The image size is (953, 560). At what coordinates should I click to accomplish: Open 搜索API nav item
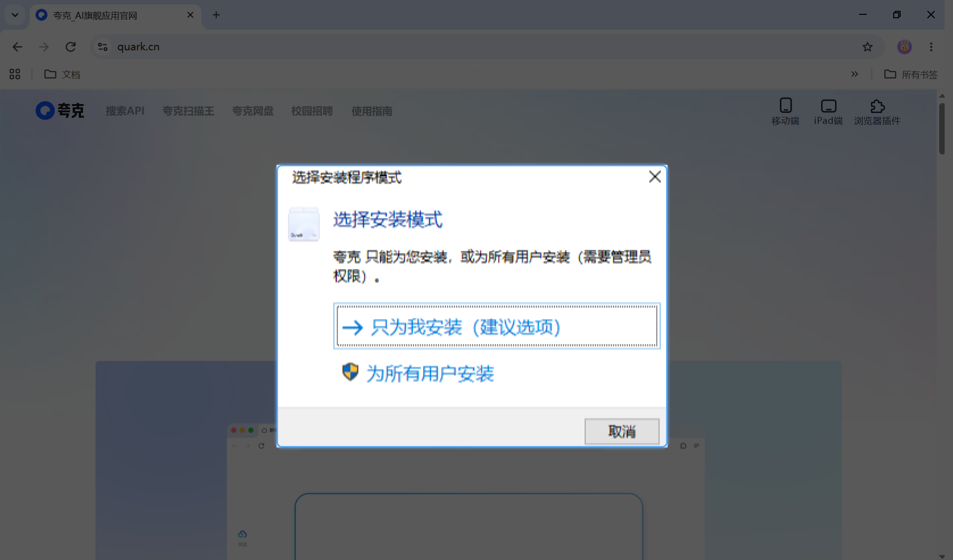[125, 111]
